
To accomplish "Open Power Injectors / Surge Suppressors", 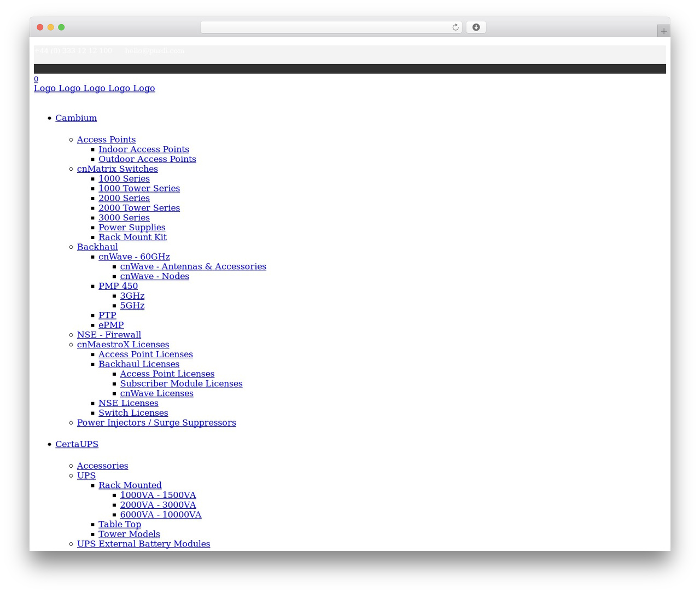I will point(156,423).
